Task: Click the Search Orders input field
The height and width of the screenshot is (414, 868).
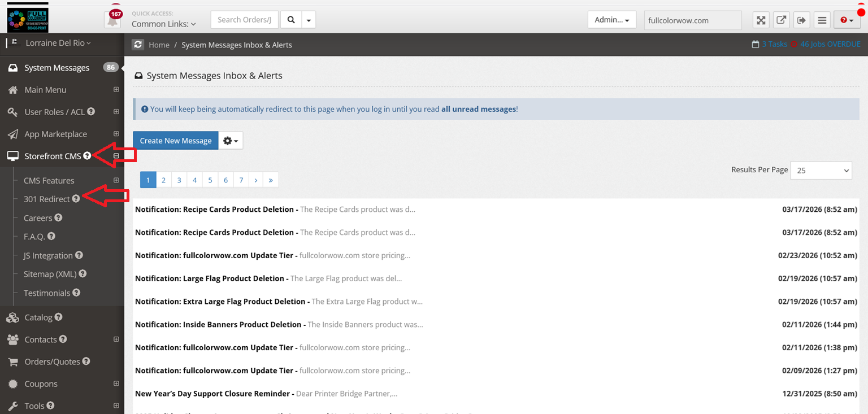Action: point(245,20)
